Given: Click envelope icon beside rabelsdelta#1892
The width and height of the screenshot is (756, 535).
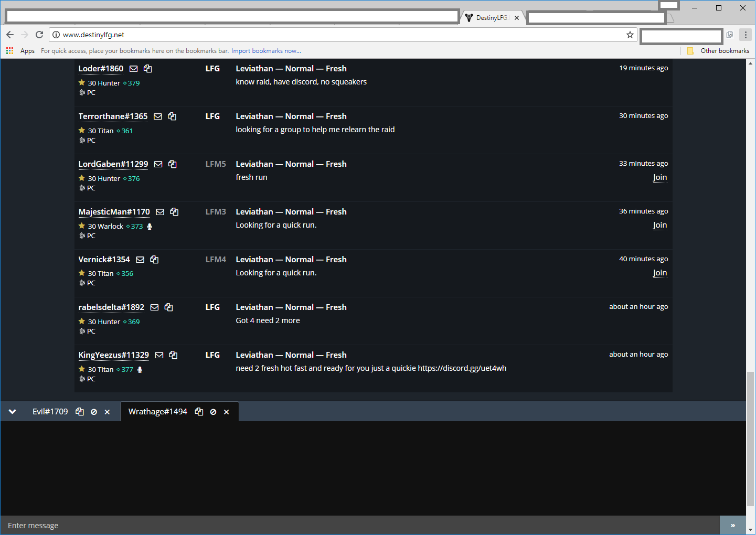Looking at the screenshot, I should [x=154, y=307].
